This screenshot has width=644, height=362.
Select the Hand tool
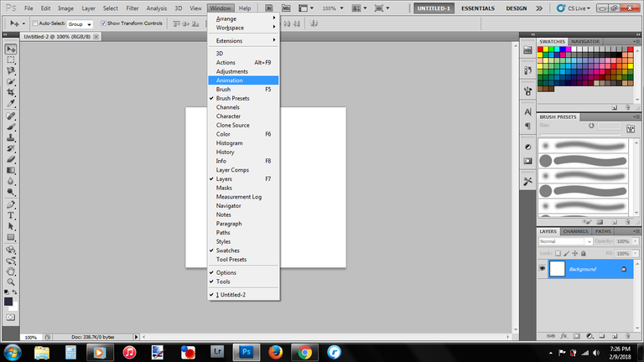pos(11,271)
